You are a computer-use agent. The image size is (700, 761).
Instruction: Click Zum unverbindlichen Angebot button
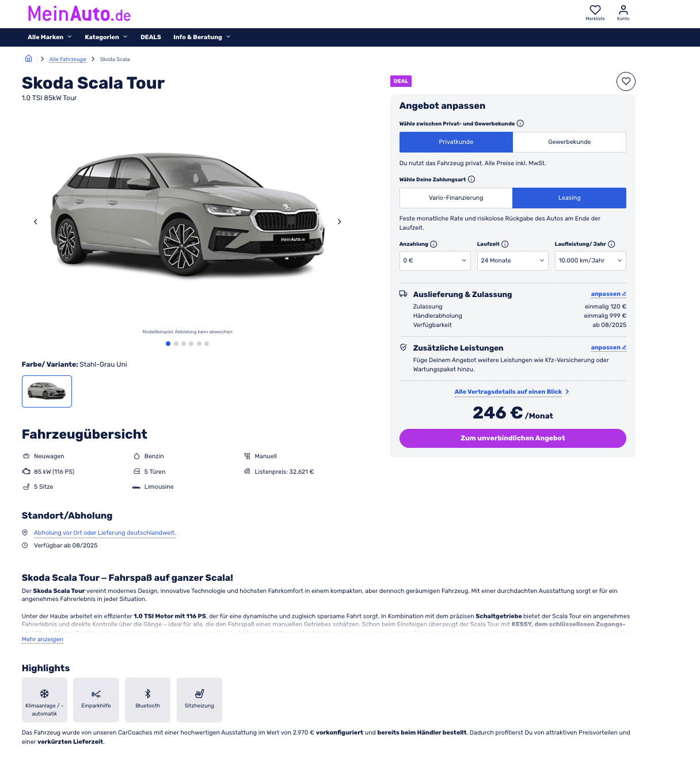513,438
